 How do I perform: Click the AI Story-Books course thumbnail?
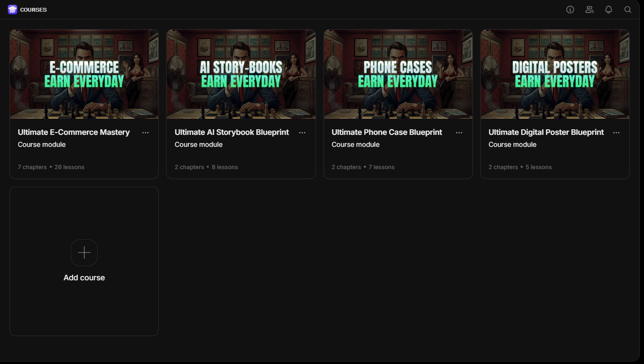[241, 74]
